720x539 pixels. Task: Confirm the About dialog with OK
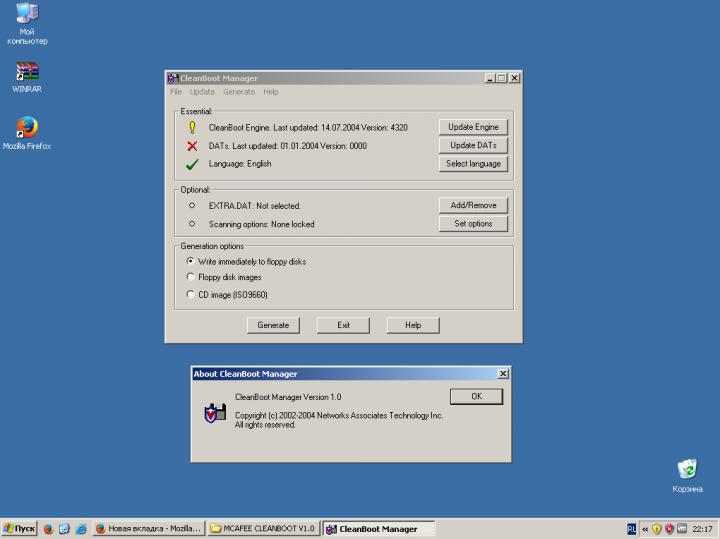pyautogui.click(x=476, y=397)
